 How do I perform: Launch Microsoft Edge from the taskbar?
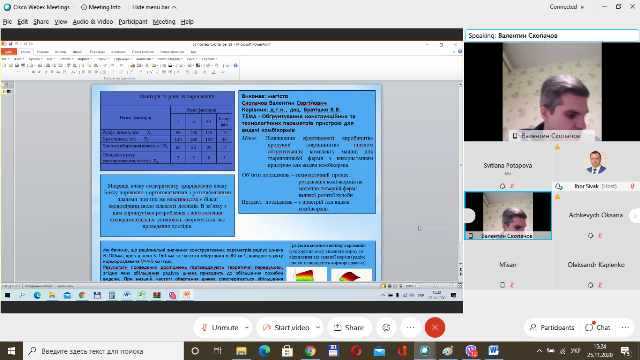(264, 351)
